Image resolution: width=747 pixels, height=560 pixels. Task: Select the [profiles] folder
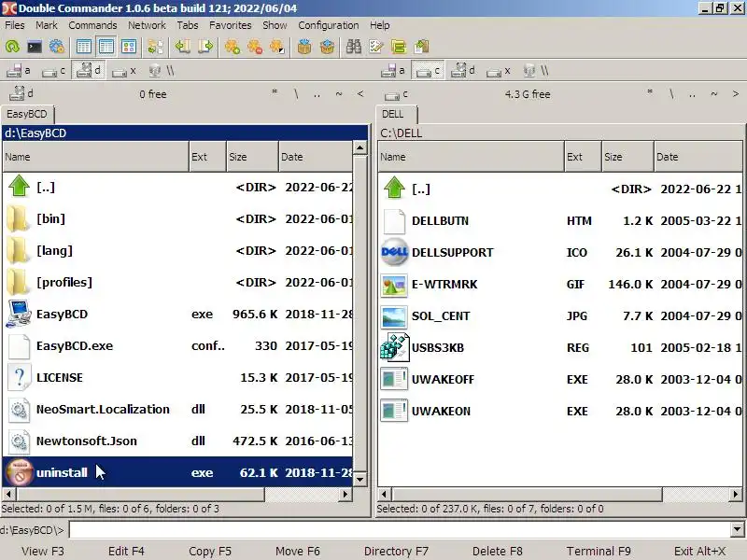pyautogui.click(x=177, y=283)
